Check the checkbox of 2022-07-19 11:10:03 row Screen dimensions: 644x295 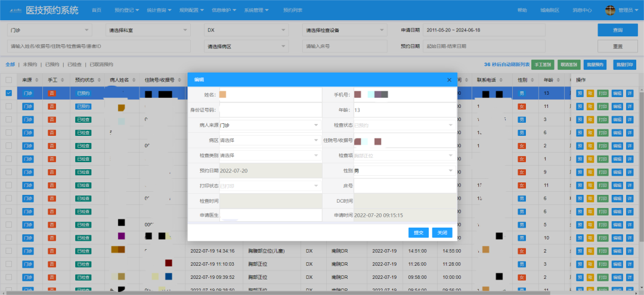8,264
